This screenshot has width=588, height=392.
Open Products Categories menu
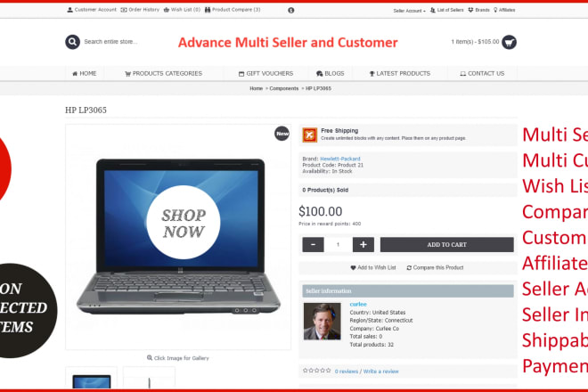point(164,74)
